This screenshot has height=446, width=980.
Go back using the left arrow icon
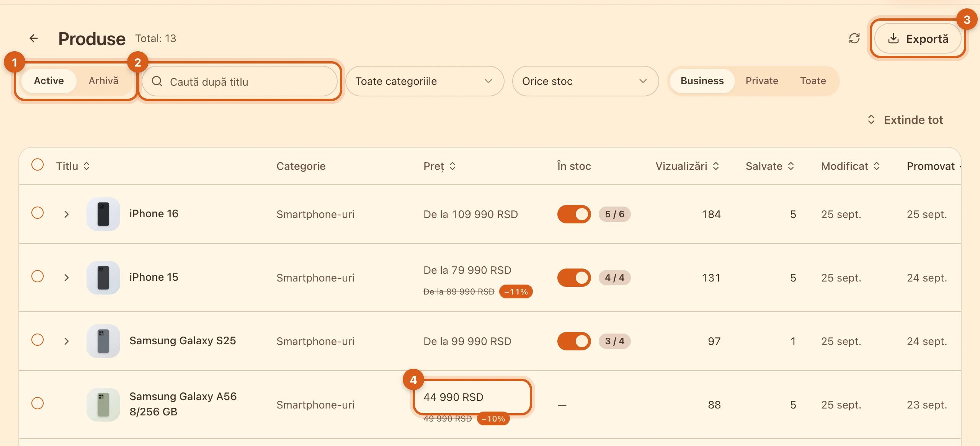point(34,38)
